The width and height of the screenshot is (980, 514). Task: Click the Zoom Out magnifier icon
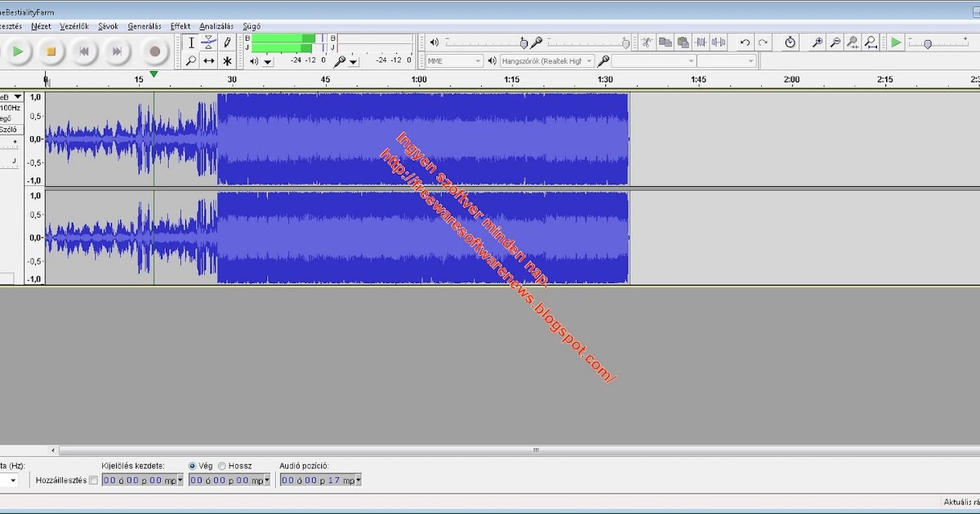835,42
